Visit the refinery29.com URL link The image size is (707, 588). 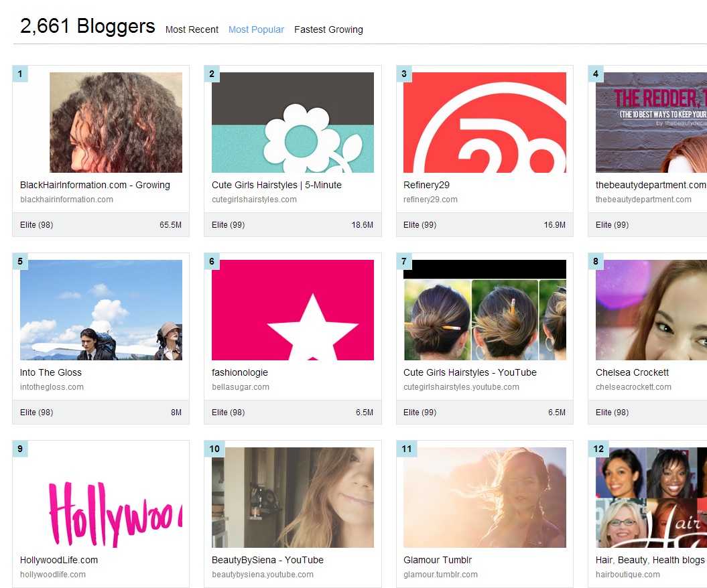tap(431, 200)
